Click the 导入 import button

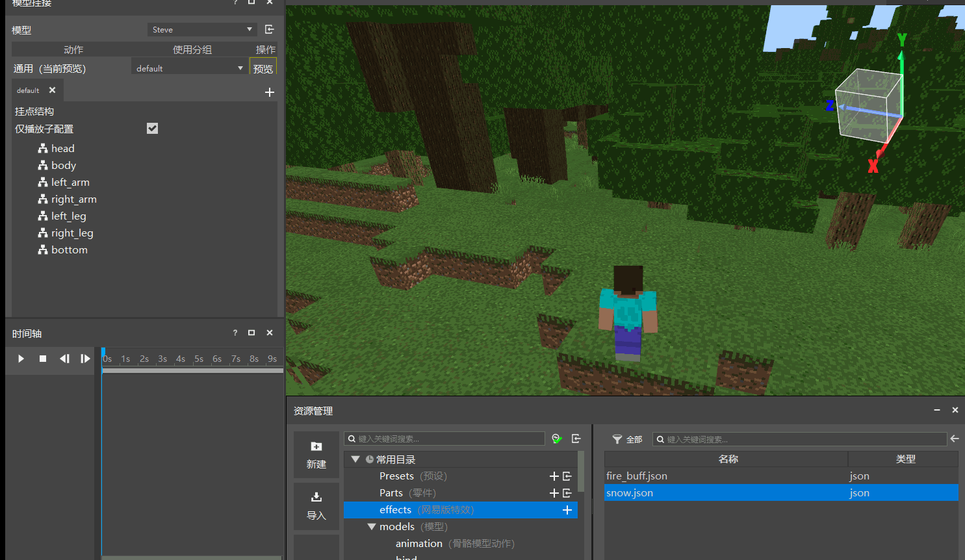316,506
